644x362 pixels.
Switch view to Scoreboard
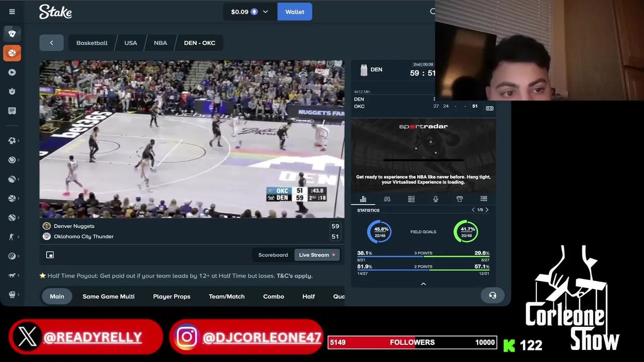(x=273, y=255)
